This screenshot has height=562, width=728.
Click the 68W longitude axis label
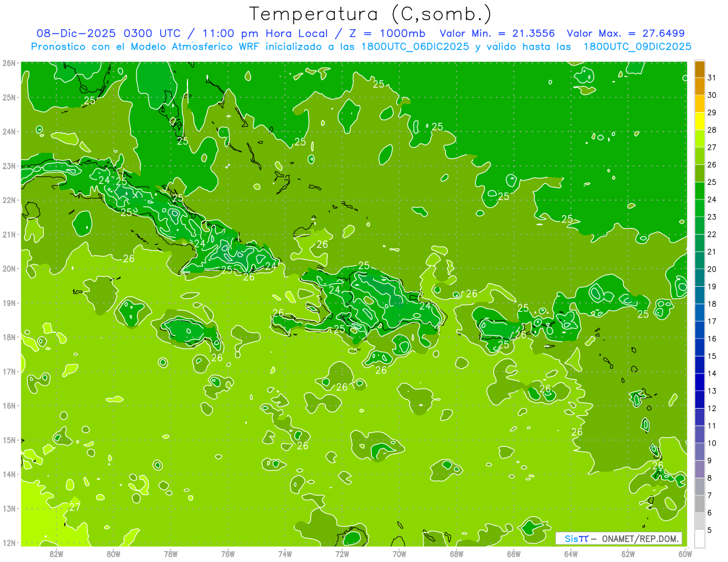point(456,554)
